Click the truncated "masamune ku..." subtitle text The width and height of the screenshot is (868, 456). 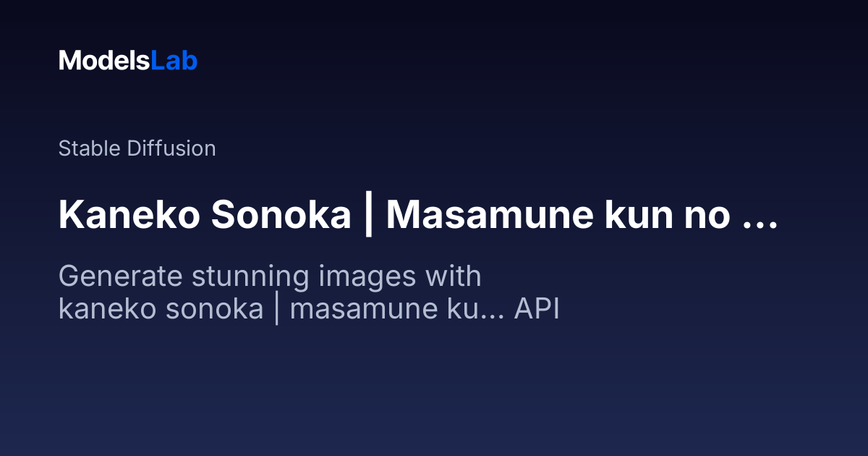coord(398,309)
